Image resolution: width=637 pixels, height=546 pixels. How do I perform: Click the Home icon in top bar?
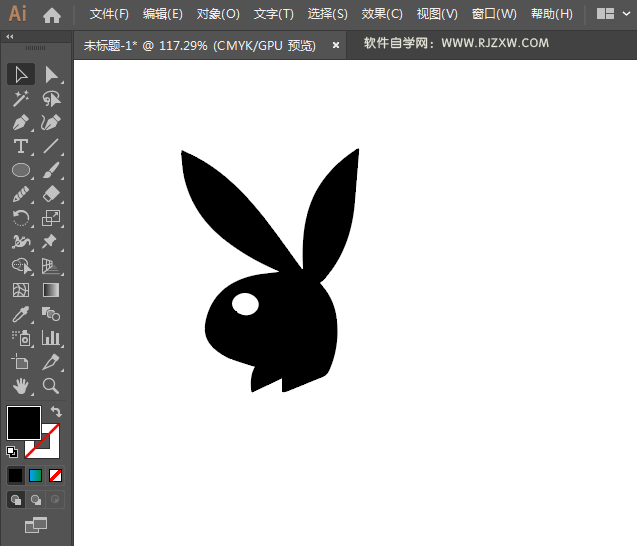(x=52, y=15)
